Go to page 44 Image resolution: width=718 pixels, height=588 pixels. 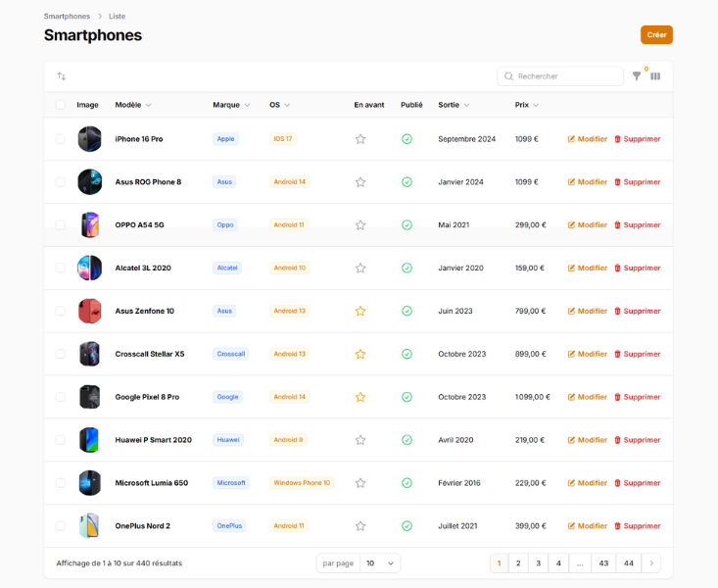click(x=629, y=563)
